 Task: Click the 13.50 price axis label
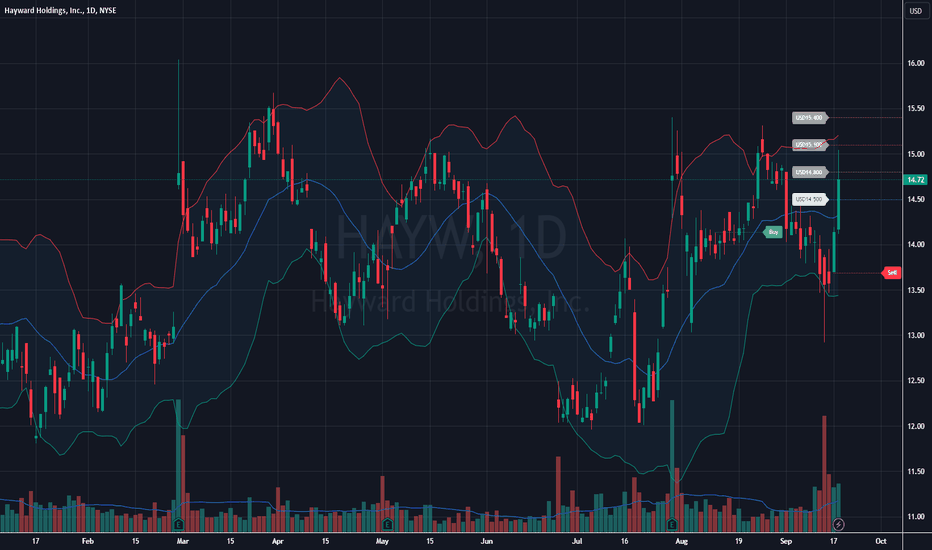point(915,290)
